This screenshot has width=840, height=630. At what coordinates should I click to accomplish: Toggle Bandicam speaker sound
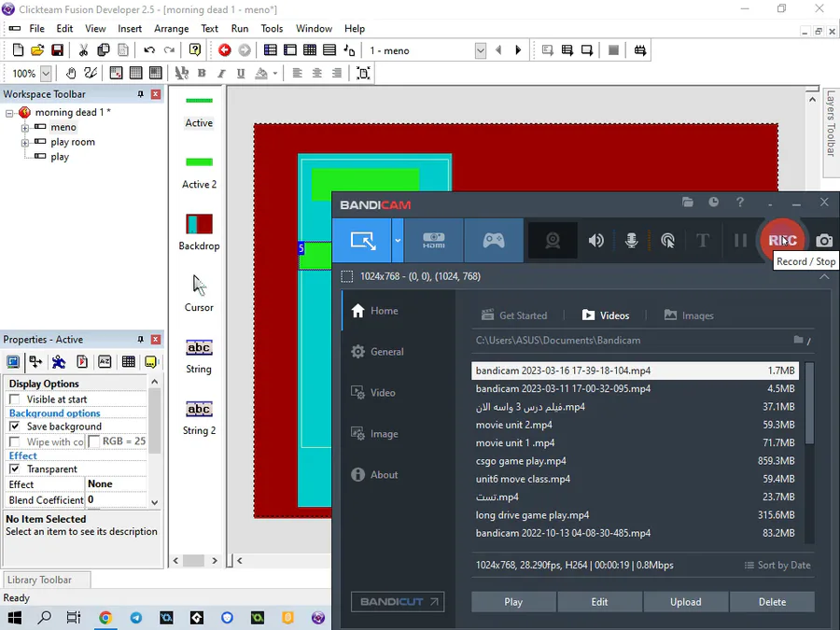click(x=595, y=241)
